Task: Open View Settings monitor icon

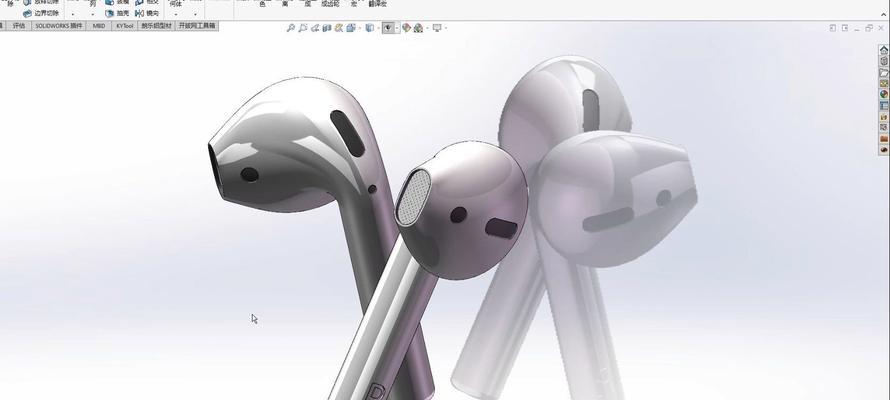Action: (437, 28)
